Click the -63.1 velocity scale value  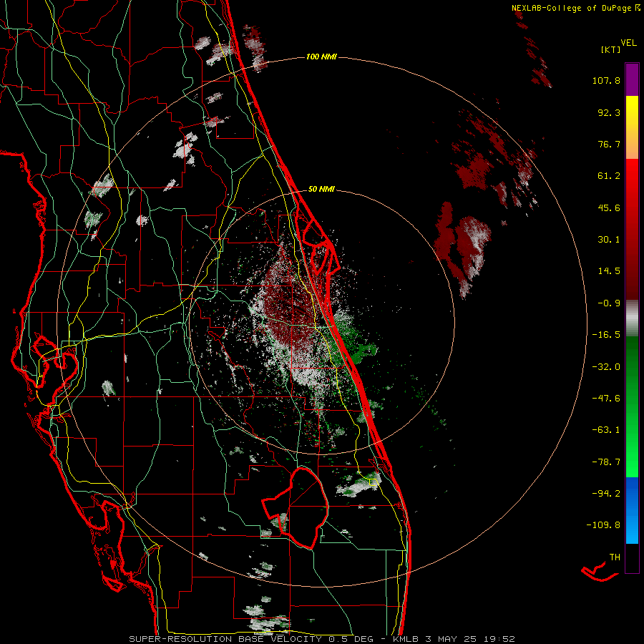[606, 430]
